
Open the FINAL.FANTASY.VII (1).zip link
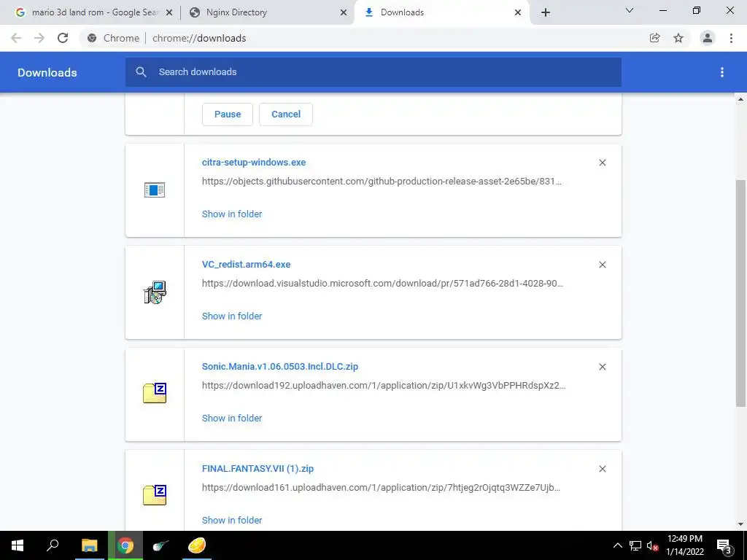[258, 469]
